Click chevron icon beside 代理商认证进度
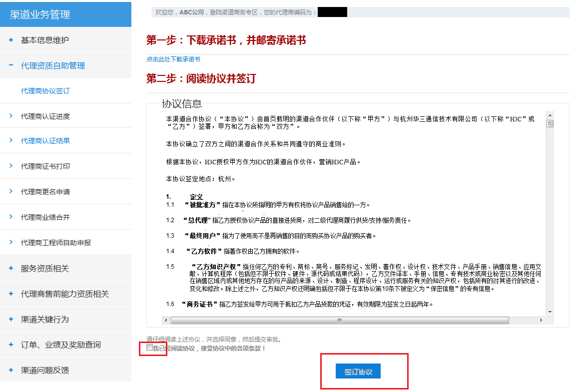The width and height of the screenshot is (579, 392). [11, 116]
